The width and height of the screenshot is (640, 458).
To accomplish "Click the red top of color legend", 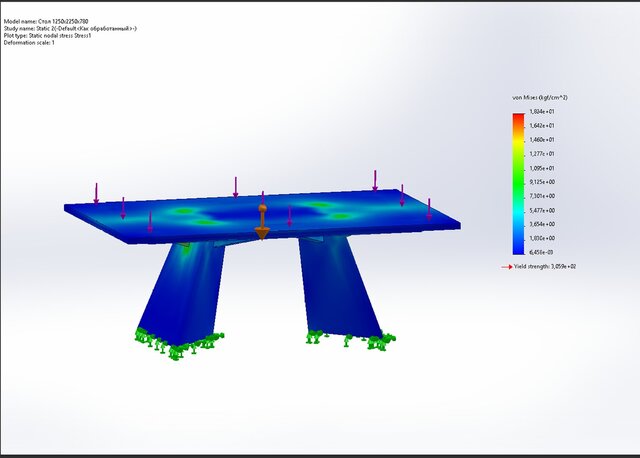I will (517, 118).
